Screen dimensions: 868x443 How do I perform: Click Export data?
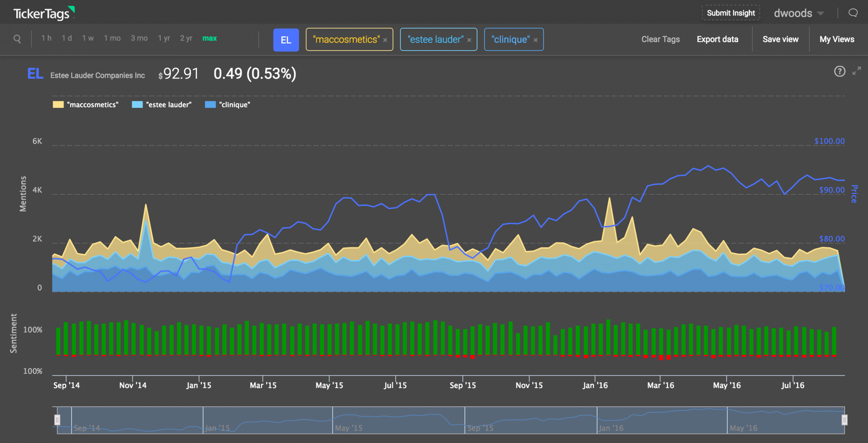pos(718,39)
